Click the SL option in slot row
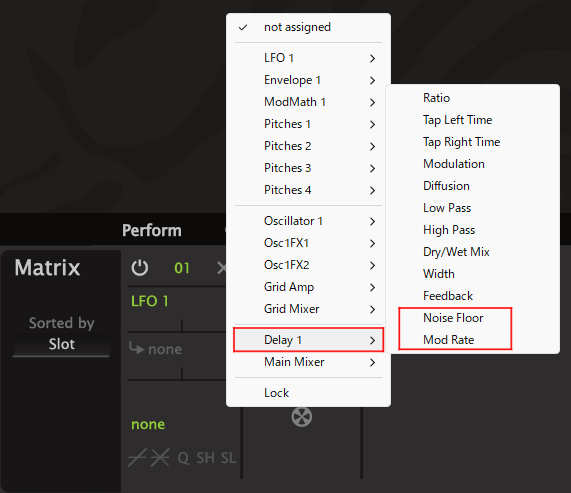The width and height of the screenshot is (571, 493). pyautogui.click(x=228, y=458)
